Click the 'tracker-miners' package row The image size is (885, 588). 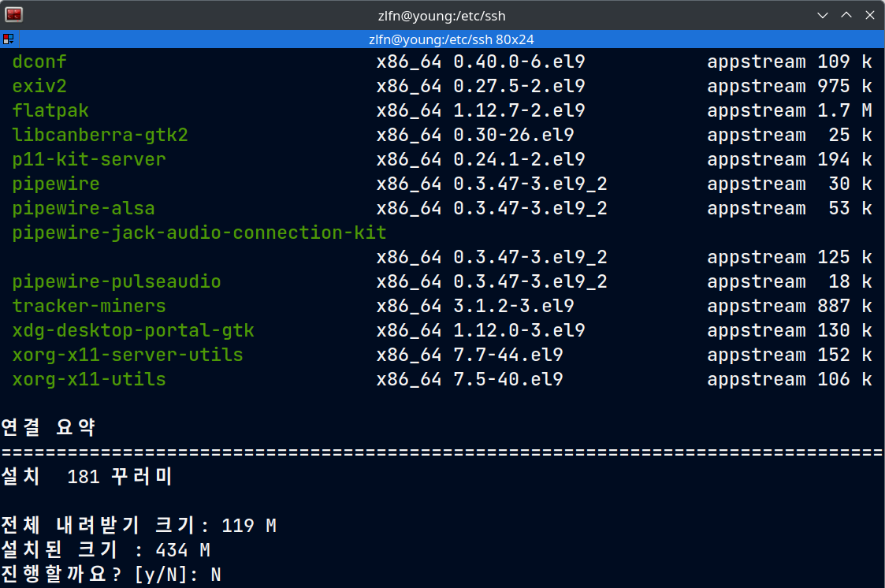(88, 306)
